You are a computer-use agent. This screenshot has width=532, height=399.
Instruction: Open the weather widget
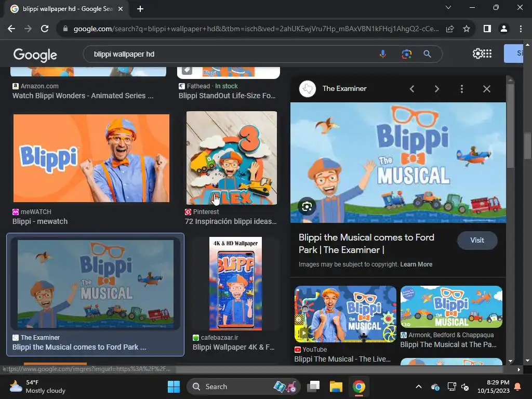(x=37, y=387)
